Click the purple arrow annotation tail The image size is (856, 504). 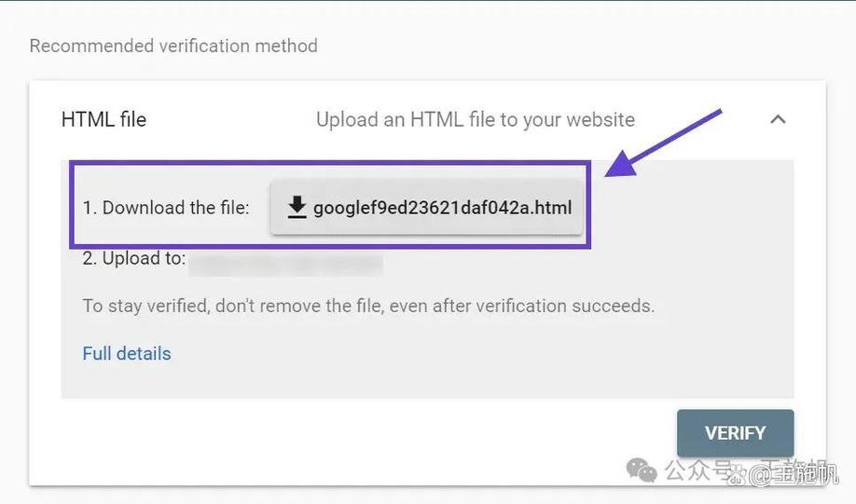point(710,116)
